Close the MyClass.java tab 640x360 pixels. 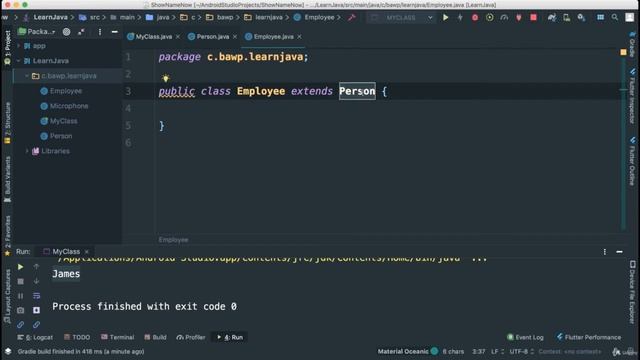click(178, 37)
